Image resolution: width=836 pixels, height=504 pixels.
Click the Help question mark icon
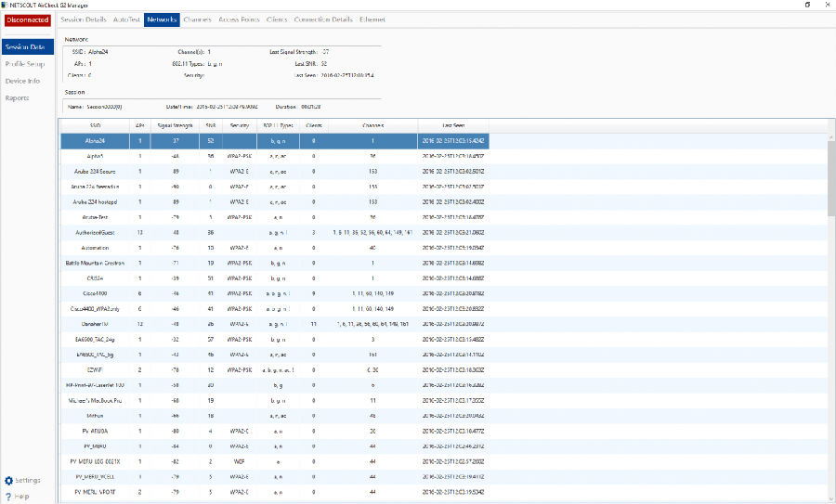tap(9, 497)
